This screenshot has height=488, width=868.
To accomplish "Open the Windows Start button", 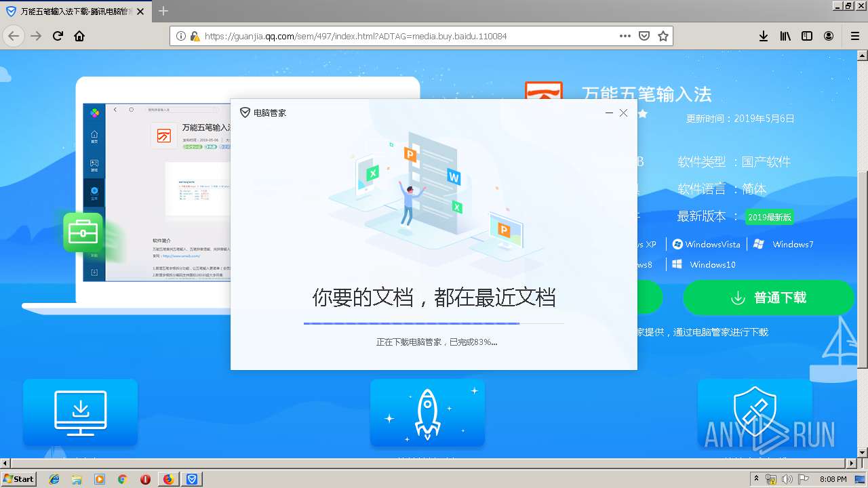I will 18,479.
